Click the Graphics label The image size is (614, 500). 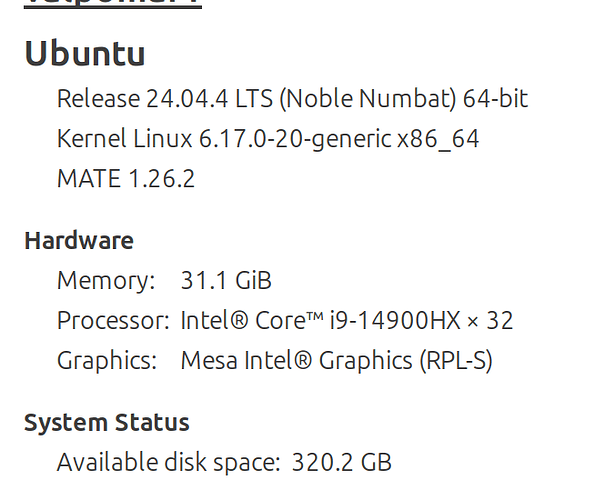(107, 361)
